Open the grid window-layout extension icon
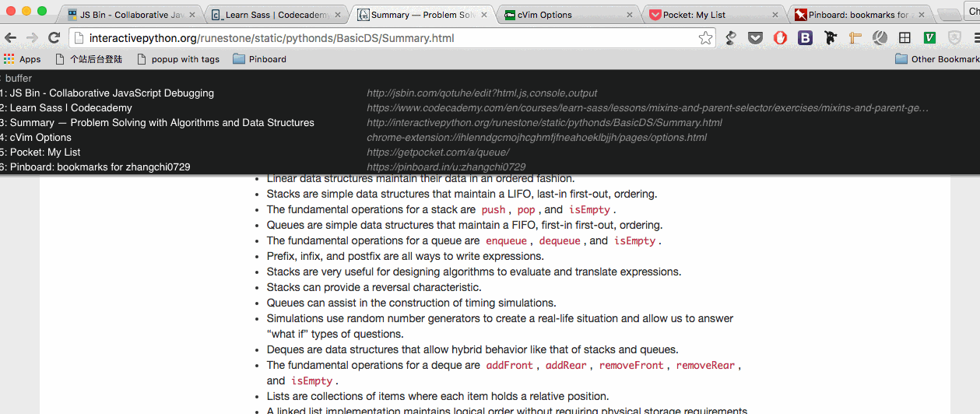This screenshot has height=414, width=980. pyautogui.click(x=904, y=38)
